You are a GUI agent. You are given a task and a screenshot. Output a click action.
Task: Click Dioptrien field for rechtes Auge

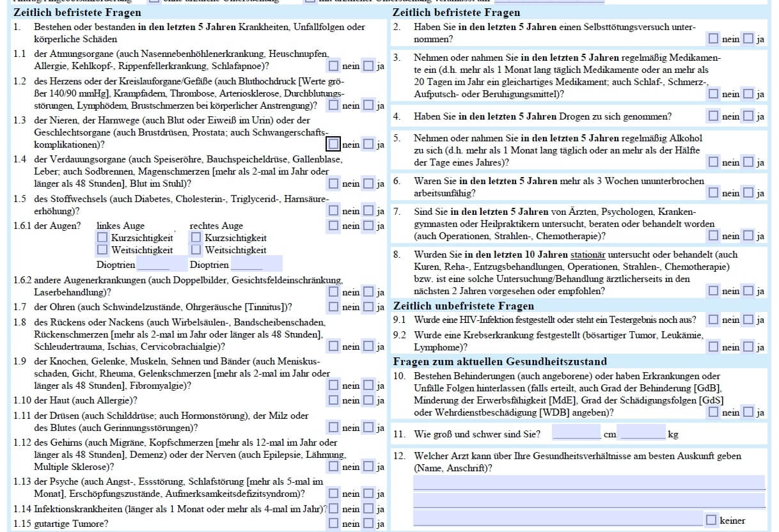tap(256, 263)
